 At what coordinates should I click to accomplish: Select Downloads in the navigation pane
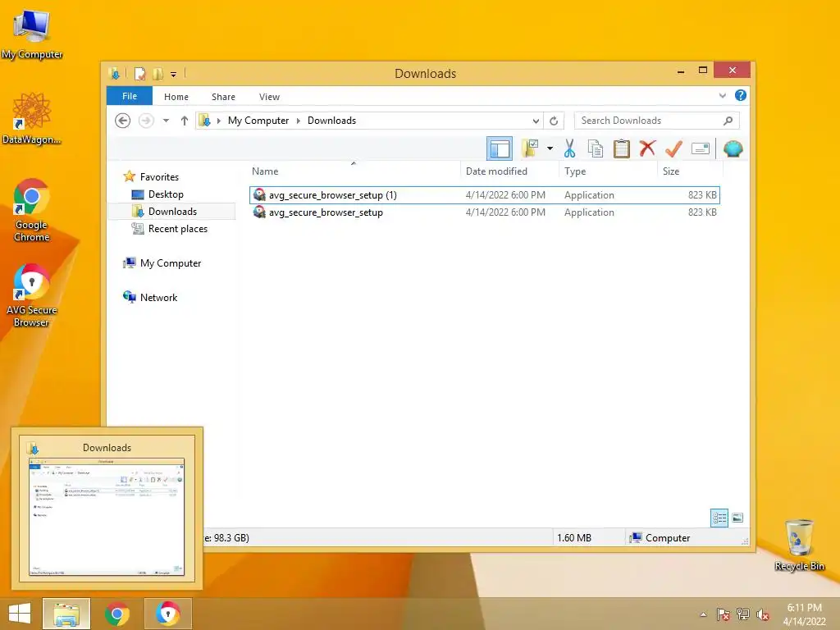[x=172, y=212]
